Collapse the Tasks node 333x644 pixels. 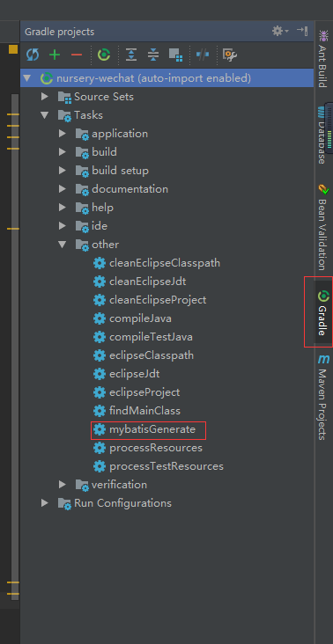pos(45,115)
